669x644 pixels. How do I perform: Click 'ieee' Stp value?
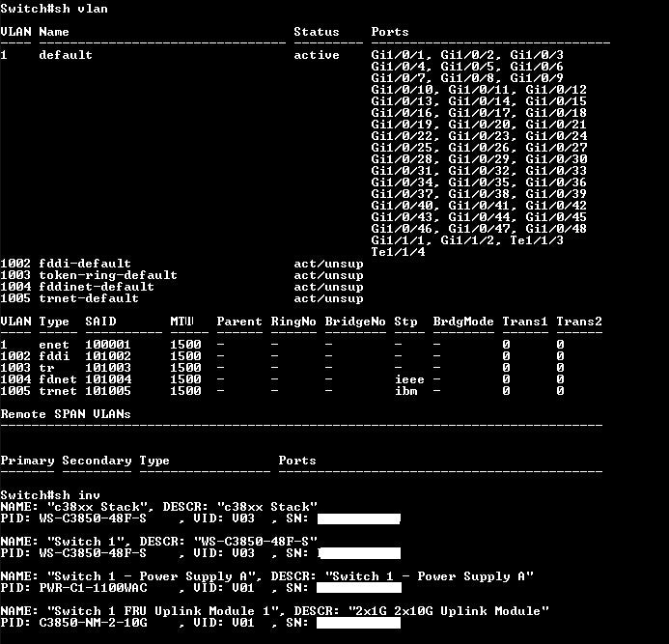tap(409, 379)
